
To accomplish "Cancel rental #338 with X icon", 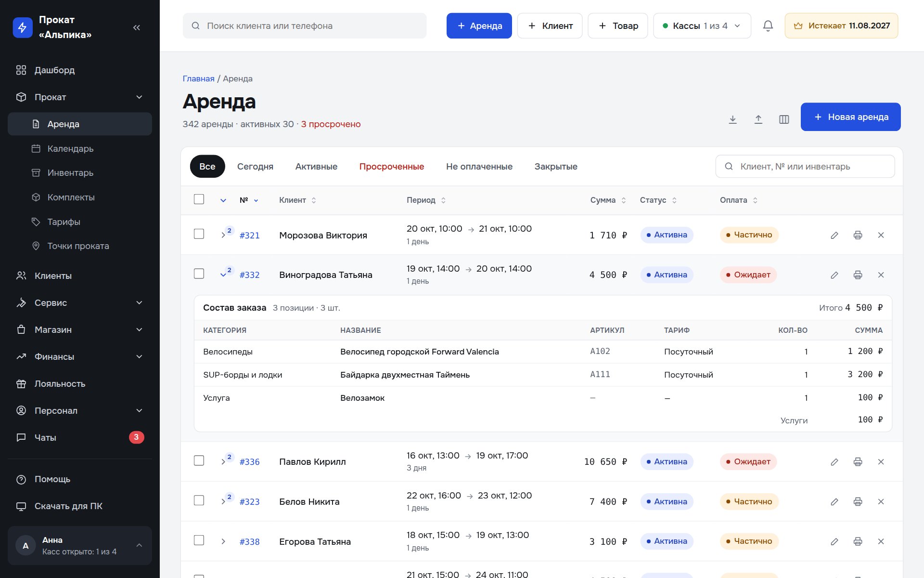I will (x=881, y=541).
